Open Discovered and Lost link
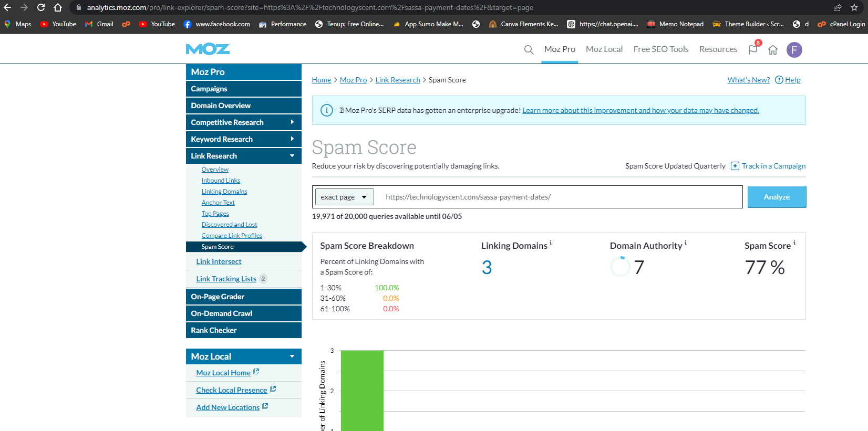 click(229, 225)
